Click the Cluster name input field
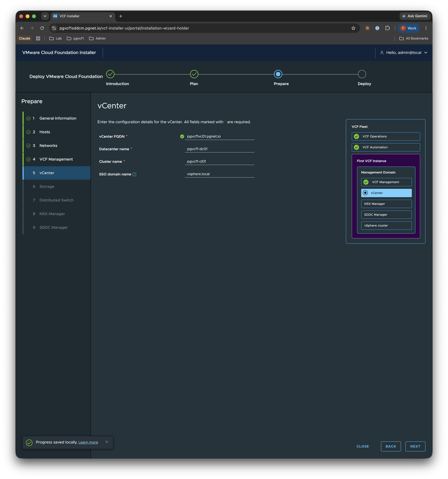 (x=220, y=161)
